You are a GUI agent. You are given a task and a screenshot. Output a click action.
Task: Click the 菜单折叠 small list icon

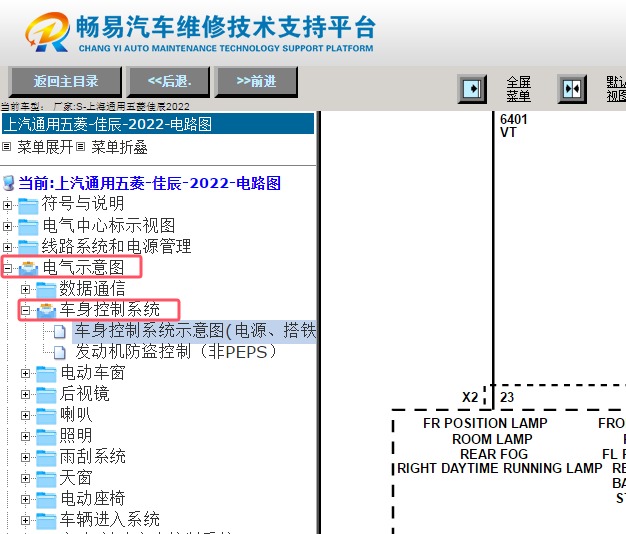coord(81,147)
